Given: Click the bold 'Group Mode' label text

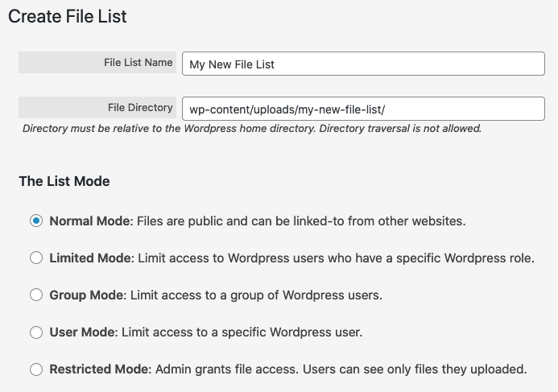Looking at the screenshot, I should (86, 295).
